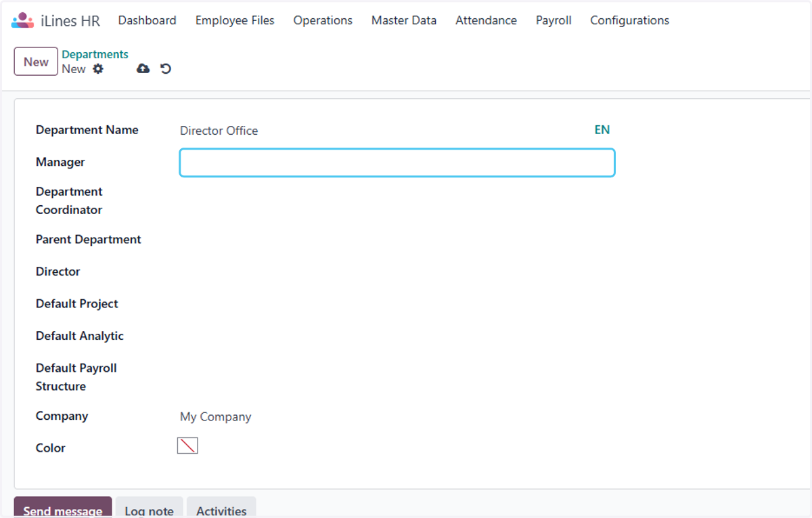Open the Color picker swatch
This screenshot has width=812, height=518.
[x=187, y=446]
